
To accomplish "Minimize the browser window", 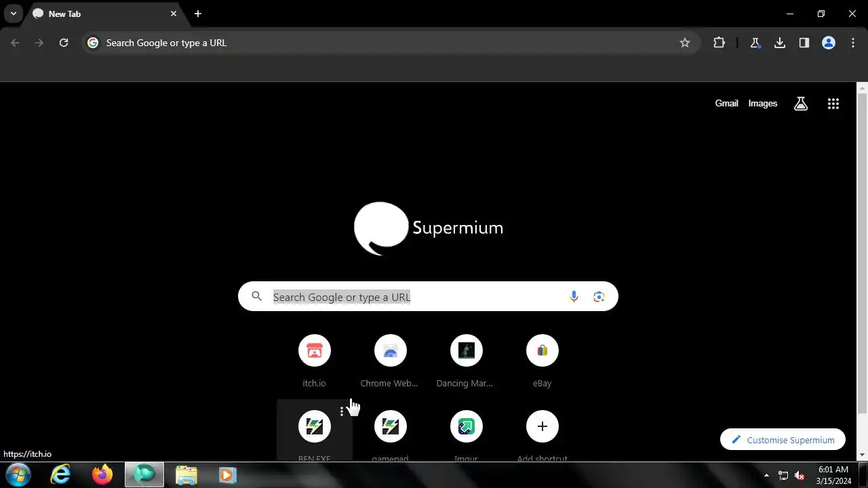I will [x=790, y=14].
